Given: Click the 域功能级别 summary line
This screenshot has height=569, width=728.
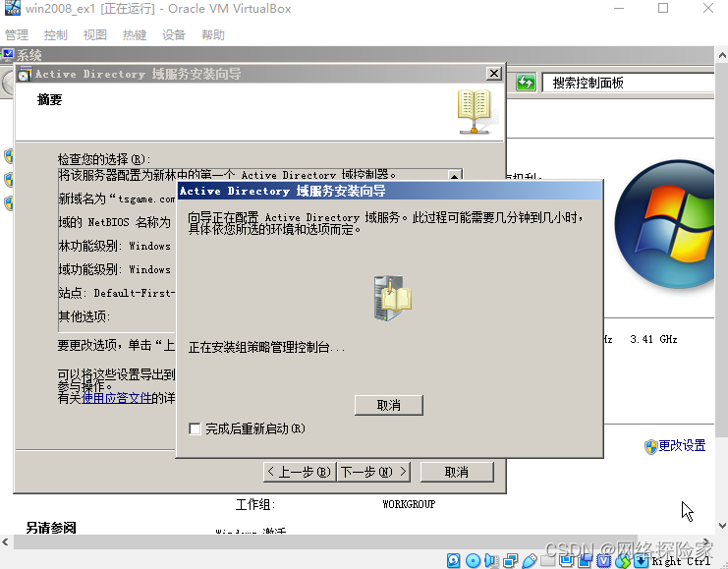Looking at the screenshot, I should coord(115,269).
